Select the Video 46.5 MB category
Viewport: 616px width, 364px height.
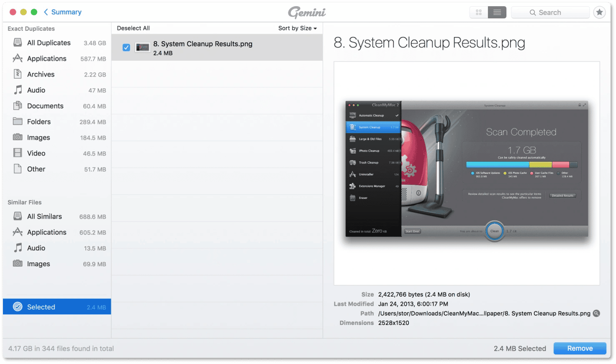57,153
